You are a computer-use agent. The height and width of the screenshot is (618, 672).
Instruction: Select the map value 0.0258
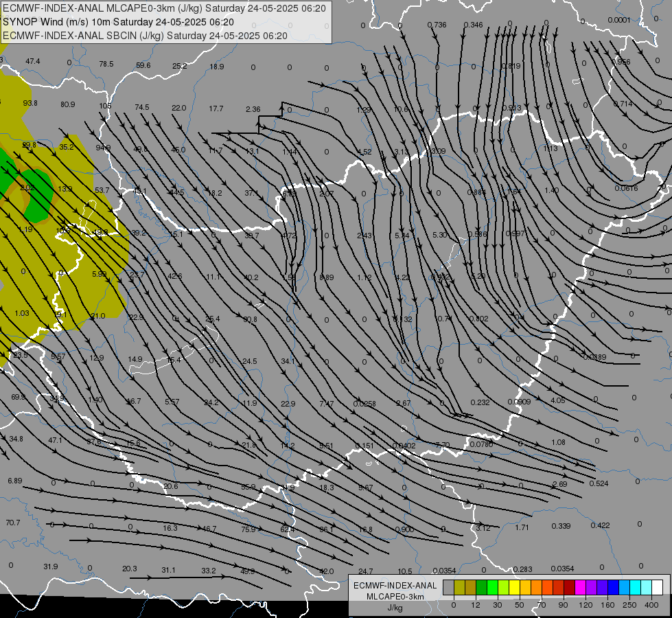364,404
